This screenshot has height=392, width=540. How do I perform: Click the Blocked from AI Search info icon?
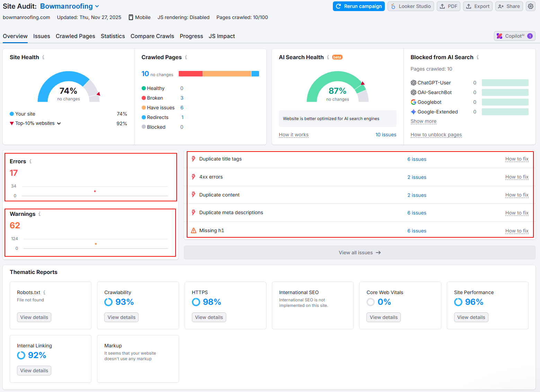478,57
